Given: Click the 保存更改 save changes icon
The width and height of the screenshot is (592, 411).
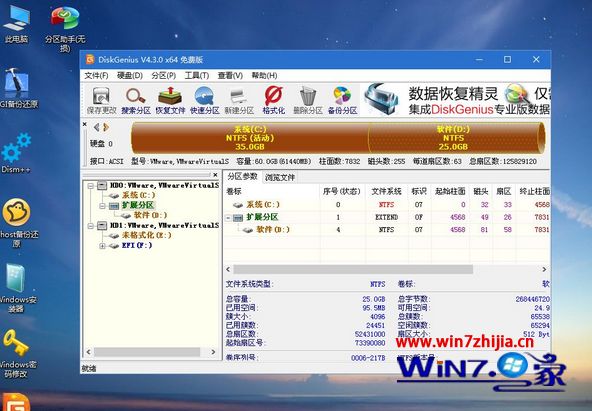Looking at the screenshot, I should click(x=102, y=100).
